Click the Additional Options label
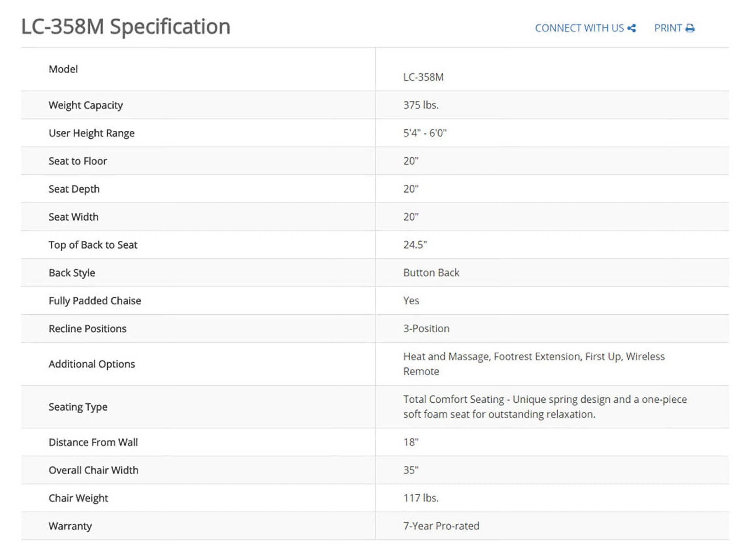 (x=92, y=364)
